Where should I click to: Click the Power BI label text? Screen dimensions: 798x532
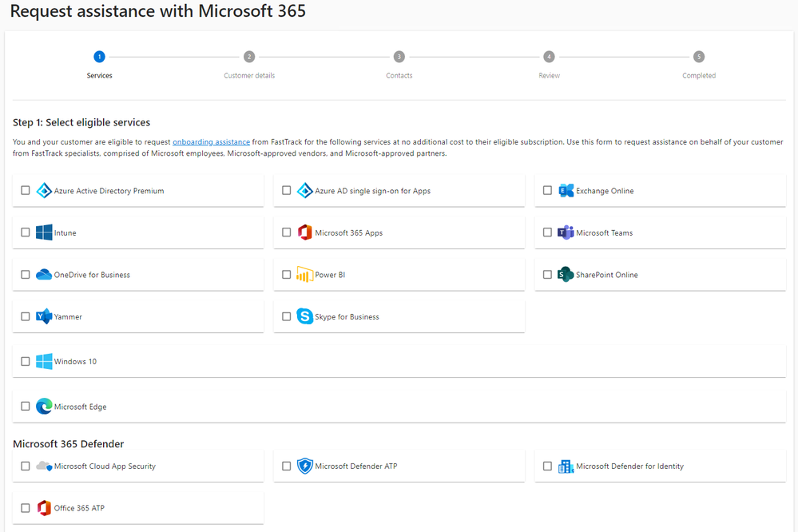pos(330,275)
